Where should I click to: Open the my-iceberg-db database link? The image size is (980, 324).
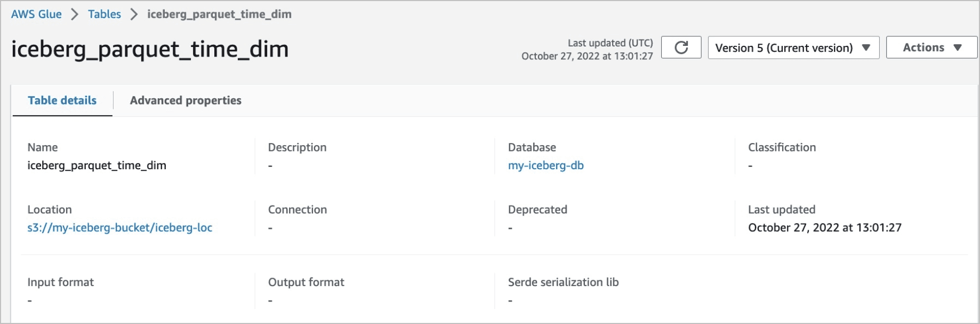tap(546, 165)
